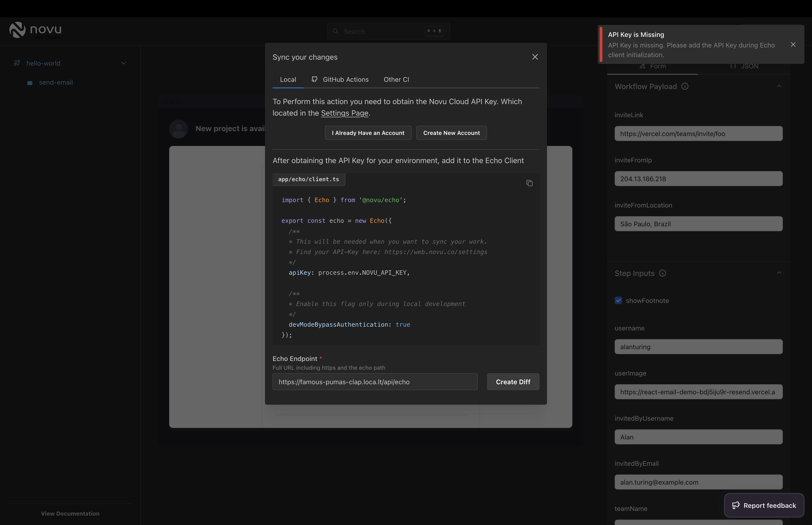Click the Novu logo
Screen dimensions: 812x525
[x=35, y=31]
